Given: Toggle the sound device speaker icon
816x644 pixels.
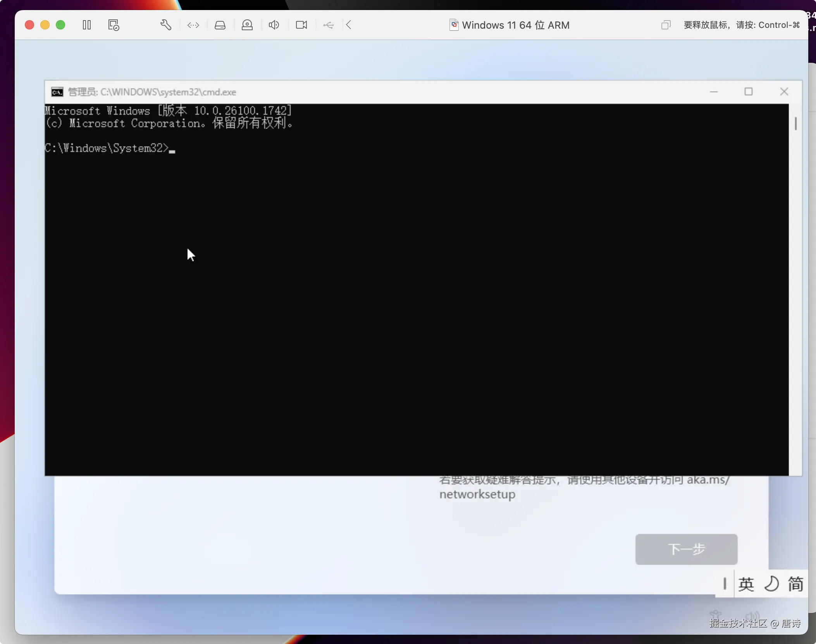Looking at the screenshot, I should pos(274,25).
